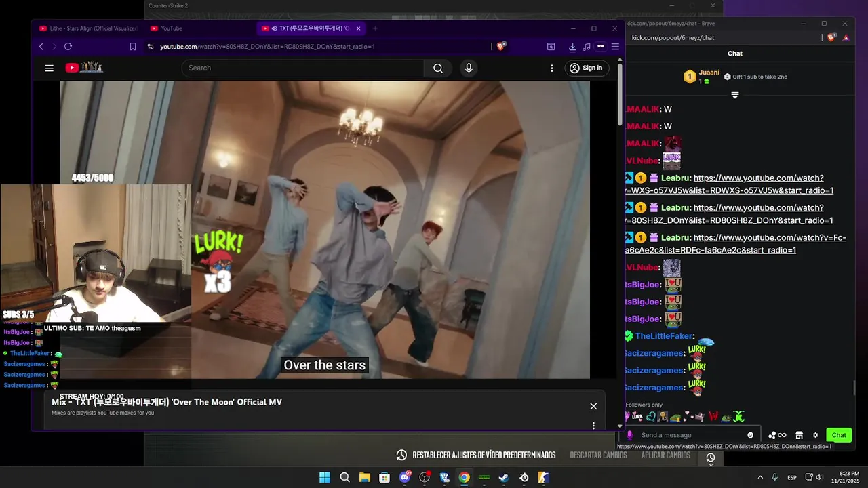Screen dimensions: 868x488
Task: Open Kick chat settings gear
Action: pyautogui.click(x=815, y=435)
